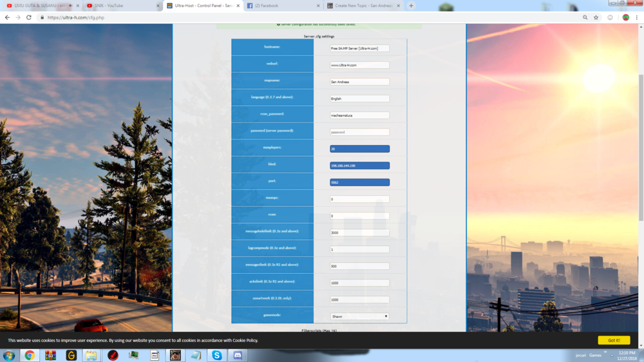Focus the server password field

click(359, 132)
